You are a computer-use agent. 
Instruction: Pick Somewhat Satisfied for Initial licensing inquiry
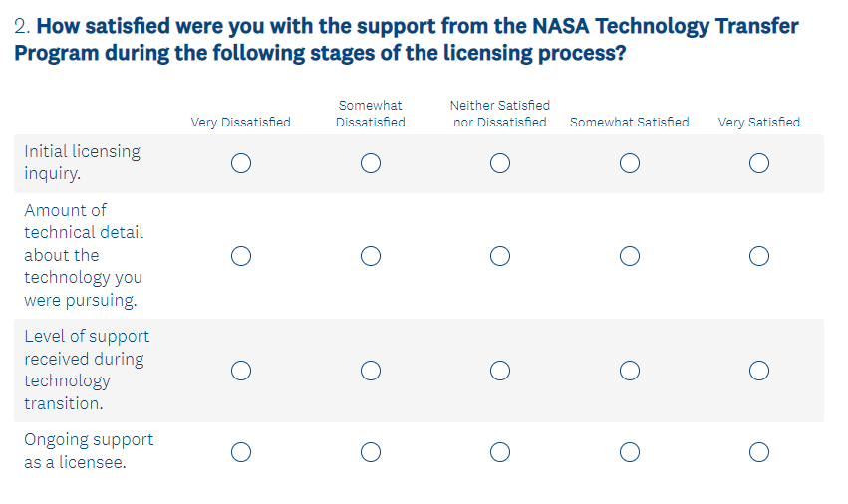click(629, 163)
